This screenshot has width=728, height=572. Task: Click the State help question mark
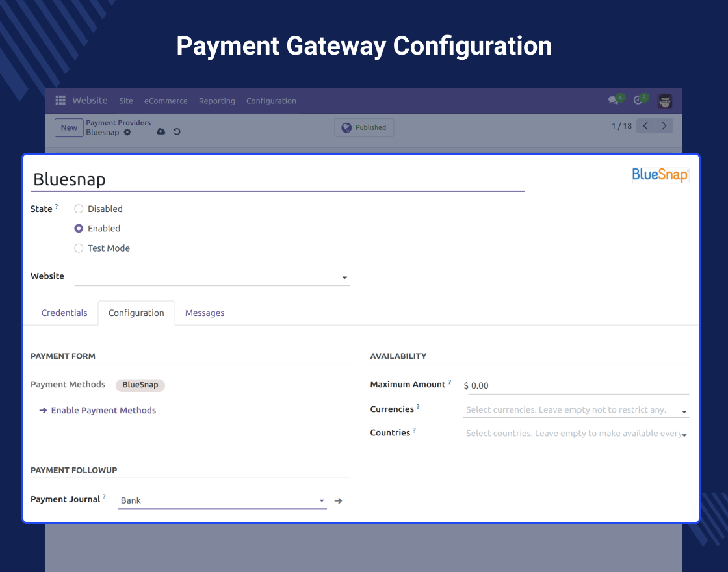point(57,206)
